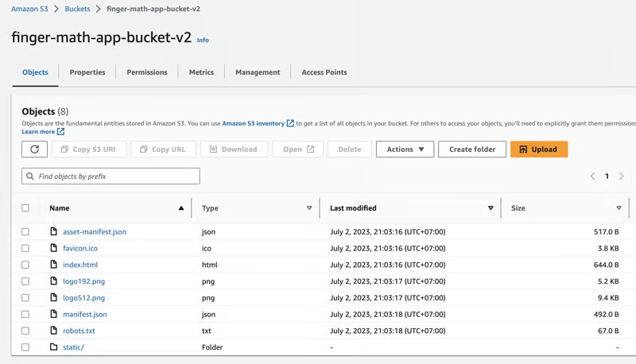Image resolution: width=636 pixels, height=364 pixels.
Task: Click the Learn more link
Action: pyautogui.click(x=38, y=131)
